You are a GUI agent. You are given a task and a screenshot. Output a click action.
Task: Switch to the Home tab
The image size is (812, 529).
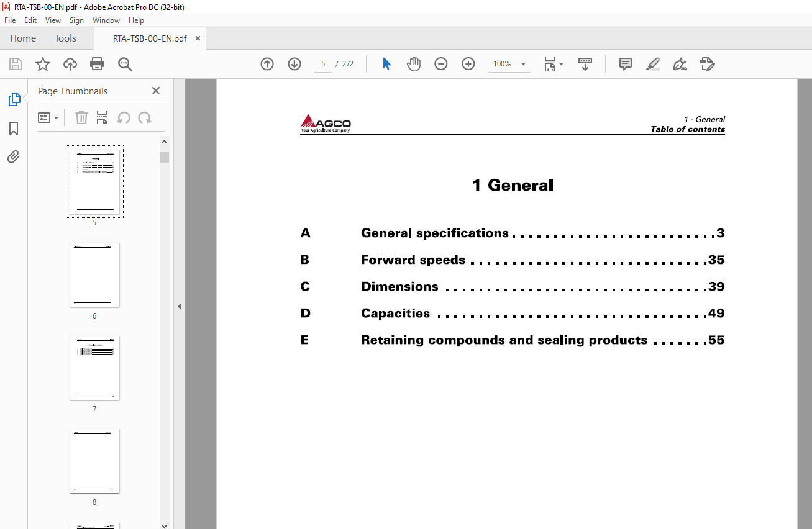click(23, 38)
